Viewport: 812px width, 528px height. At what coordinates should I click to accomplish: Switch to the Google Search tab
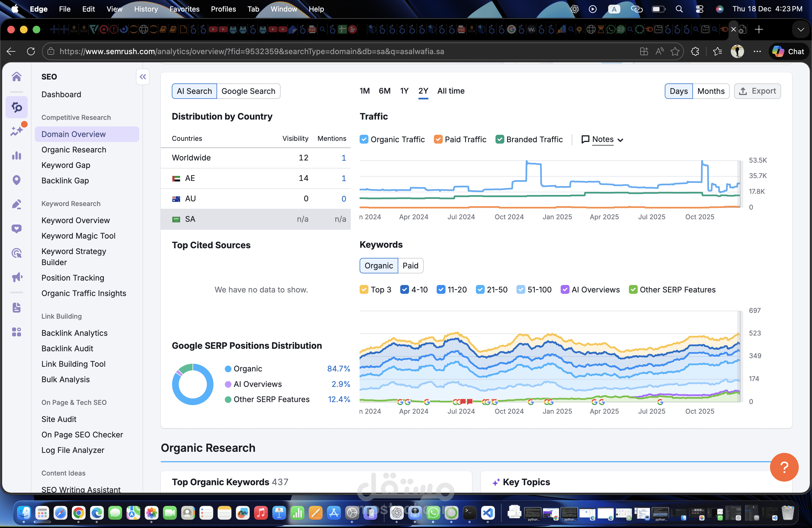(x=248, y=91)
